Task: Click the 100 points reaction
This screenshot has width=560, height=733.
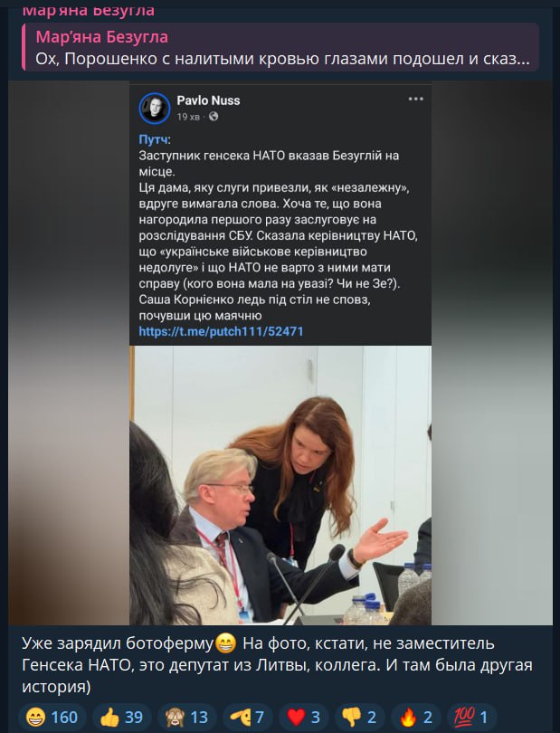Action: [471, 717]
